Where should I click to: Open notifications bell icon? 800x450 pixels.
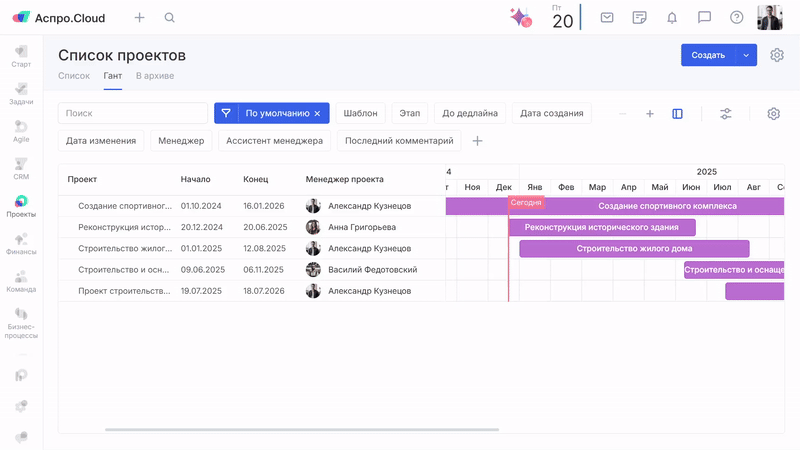tap(672, 17)
